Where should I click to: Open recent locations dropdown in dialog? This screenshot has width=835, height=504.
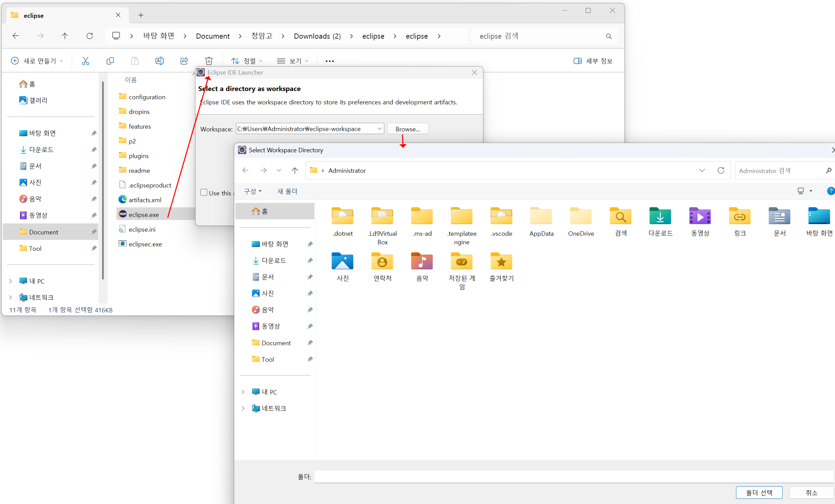[279, 170]
